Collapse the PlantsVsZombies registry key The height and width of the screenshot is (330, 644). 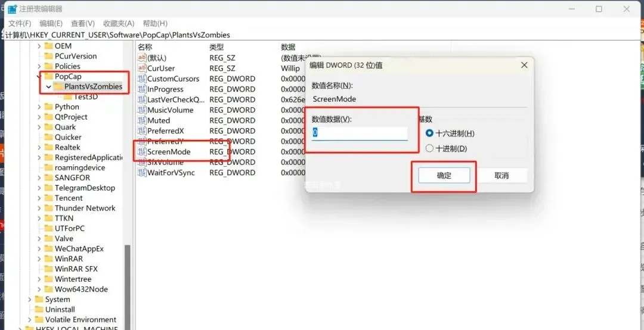point(49,86)
